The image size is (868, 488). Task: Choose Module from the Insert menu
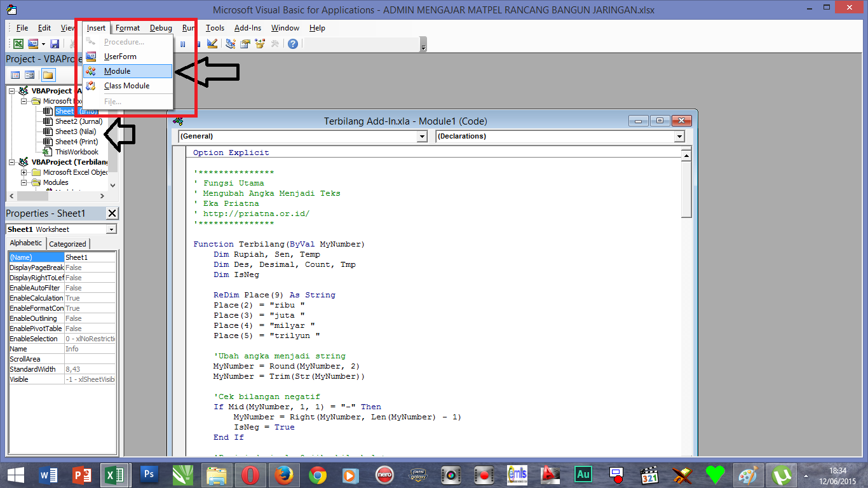[128, 71]
